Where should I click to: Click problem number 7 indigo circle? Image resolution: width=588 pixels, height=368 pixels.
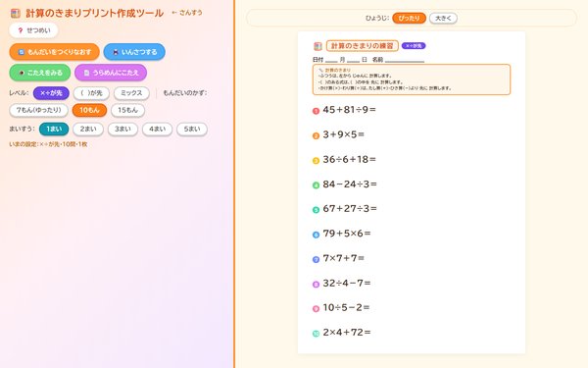(x=316, y=259)
